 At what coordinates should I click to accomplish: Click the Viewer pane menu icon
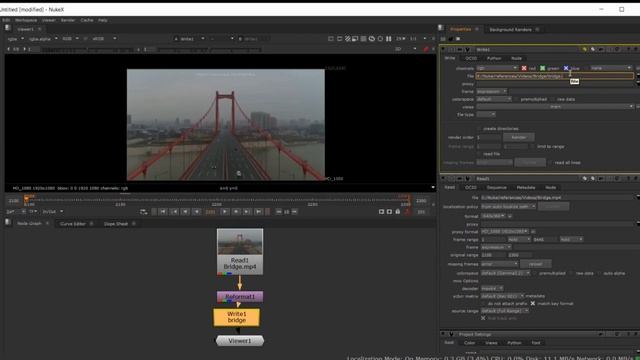tap(7, 28)
